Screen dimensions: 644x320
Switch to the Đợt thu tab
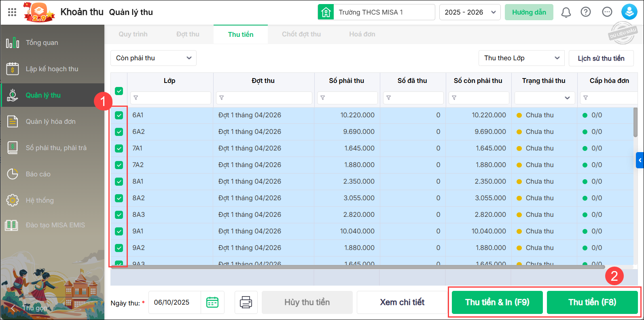pos(188,34)
